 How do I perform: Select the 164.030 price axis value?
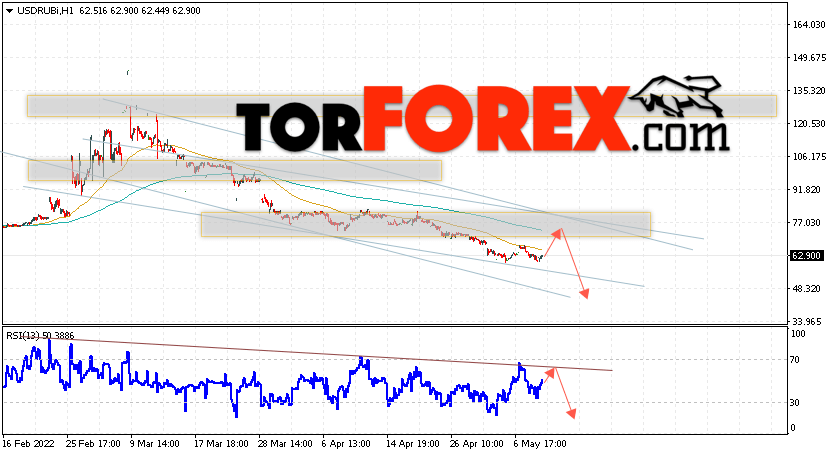tap(809, 24)
